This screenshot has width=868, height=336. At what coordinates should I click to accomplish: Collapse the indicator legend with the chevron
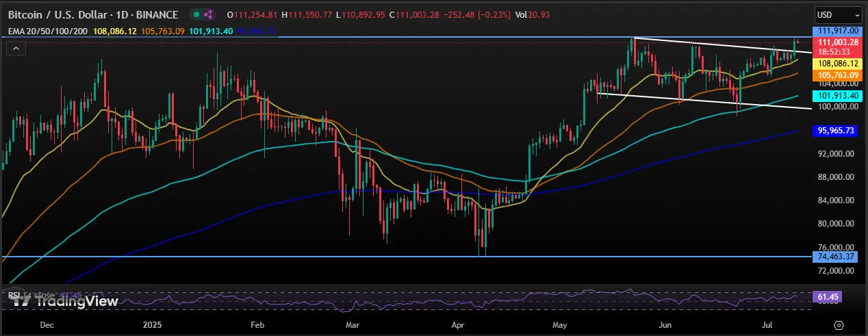point(16,48)
